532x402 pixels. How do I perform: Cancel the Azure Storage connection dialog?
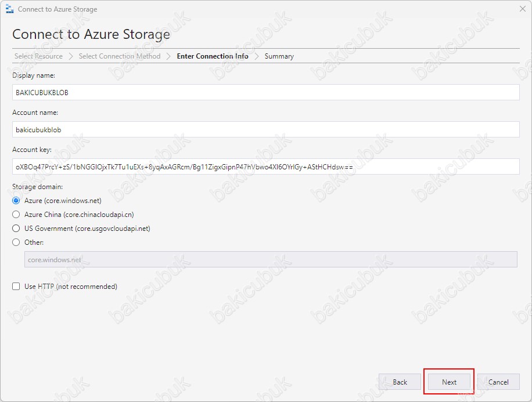[498, 382]
